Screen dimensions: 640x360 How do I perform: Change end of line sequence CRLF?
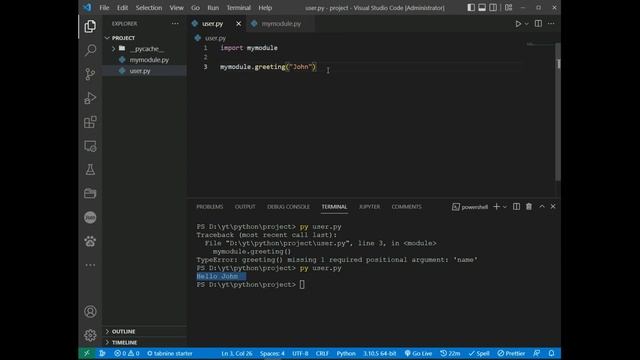click(x=322, y=353)
